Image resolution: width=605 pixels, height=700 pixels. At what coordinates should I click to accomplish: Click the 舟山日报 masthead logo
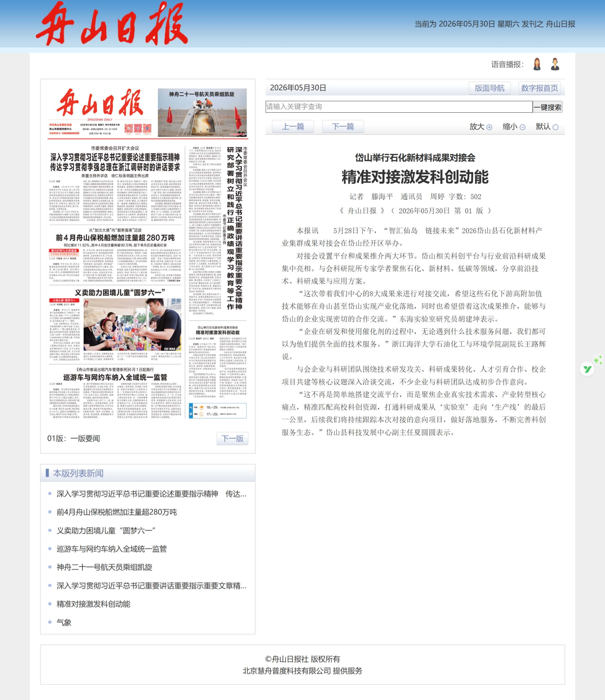[112, 24]
